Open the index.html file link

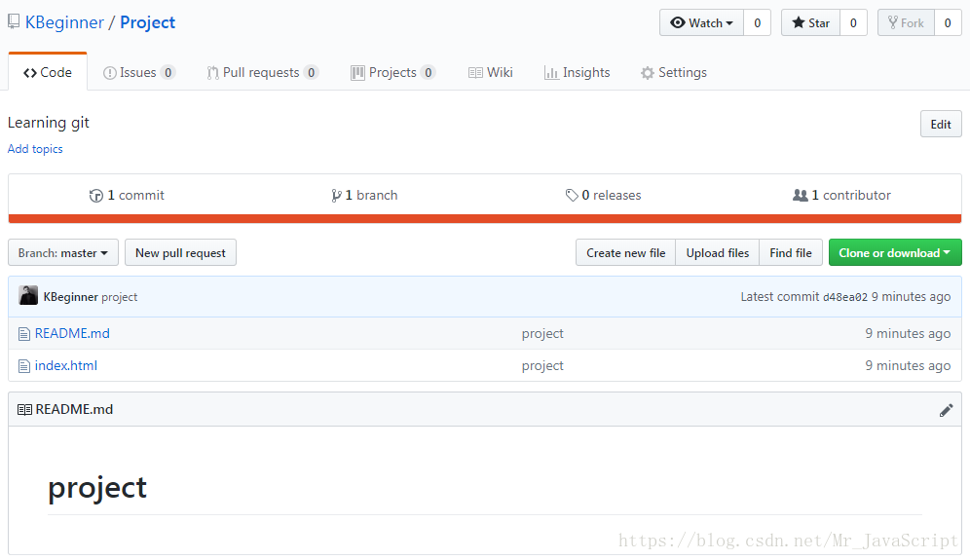coord(66,365)
